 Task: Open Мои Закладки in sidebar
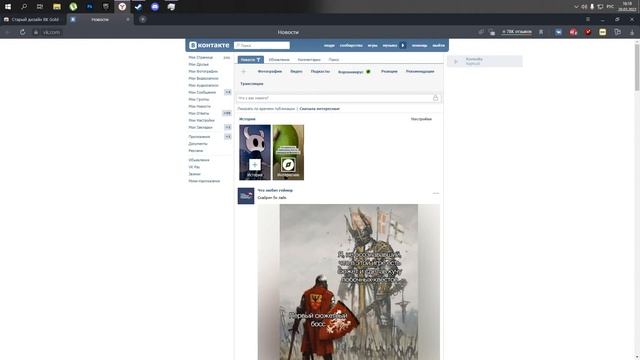tap(200, 127)
